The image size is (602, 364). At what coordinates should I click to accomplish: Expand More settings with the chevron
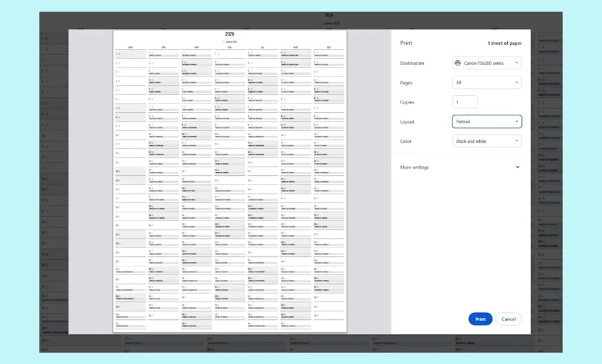(x=517, y=168)
